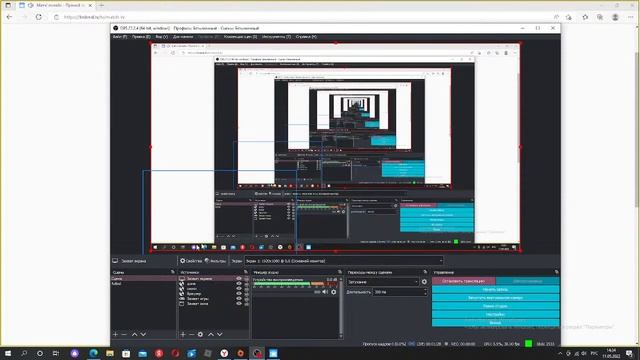640x360 pixels.
Task: Open Свойства for the selected source
Action: click(x=191, y=261)
